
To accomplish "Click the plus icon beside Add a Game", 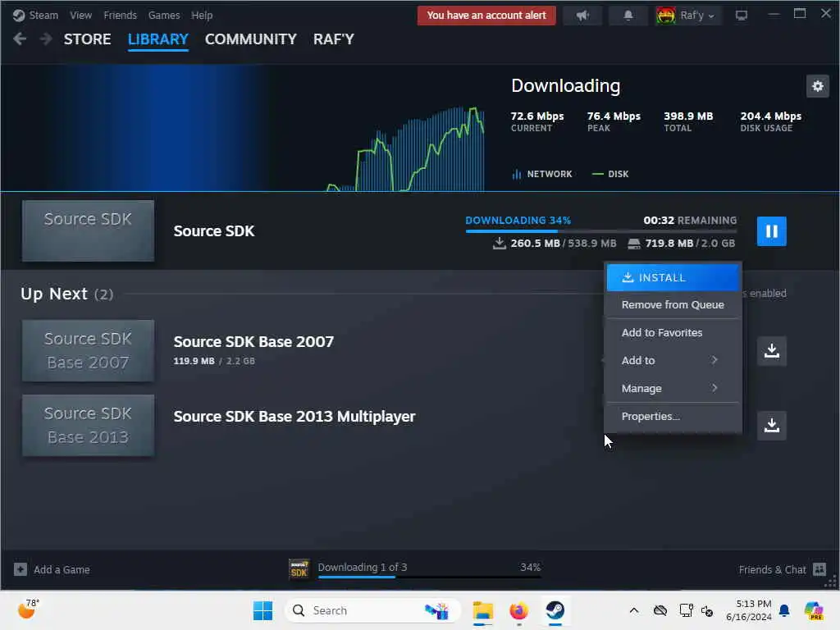I will (x=21, y=569).
